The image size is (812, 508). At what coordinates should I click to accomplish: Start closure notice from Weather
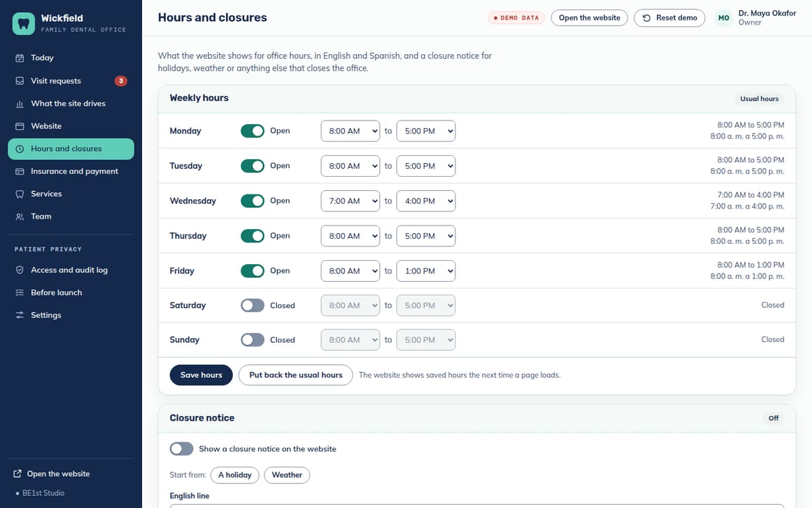(287, 475)
